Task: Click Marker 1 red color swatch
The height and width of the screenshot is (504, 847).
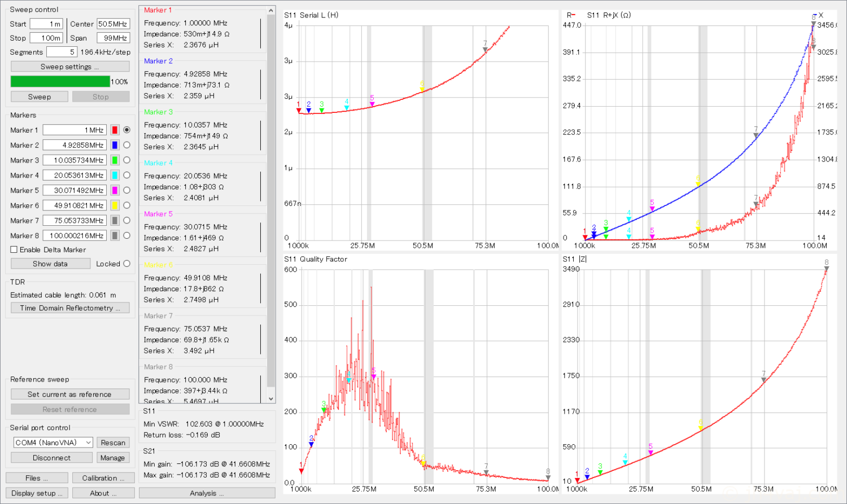Action: [115, 130]
